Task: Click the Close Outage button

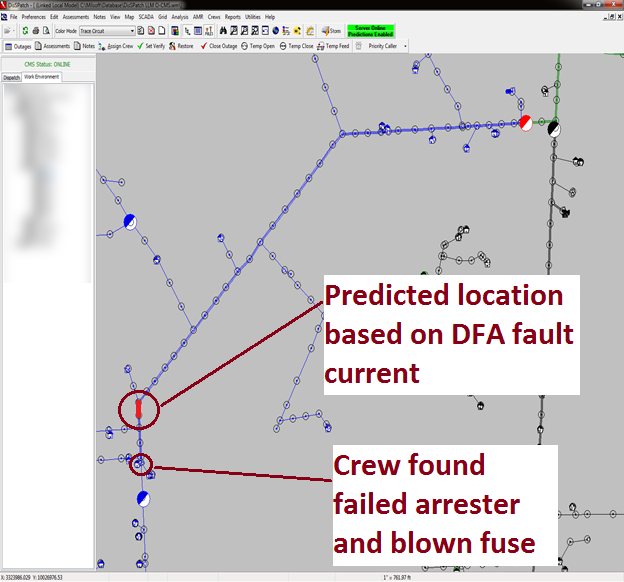Action: click(x=219, y=46)
